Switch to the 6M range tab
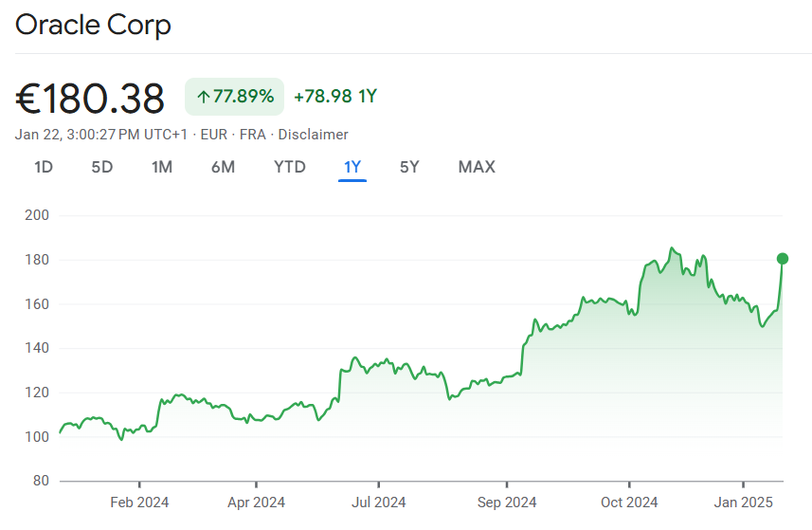 pyautogui.click(x=224, y=167)
